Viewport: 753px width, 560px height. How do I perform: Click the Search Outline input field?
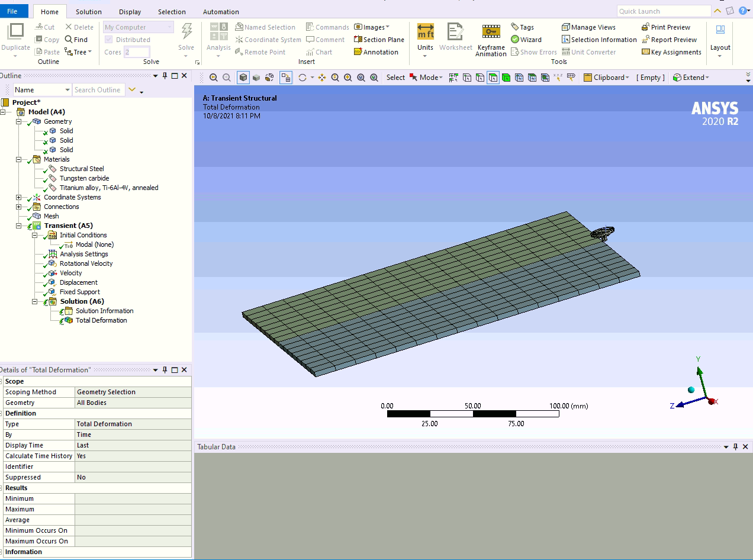(x=97, y=90)
